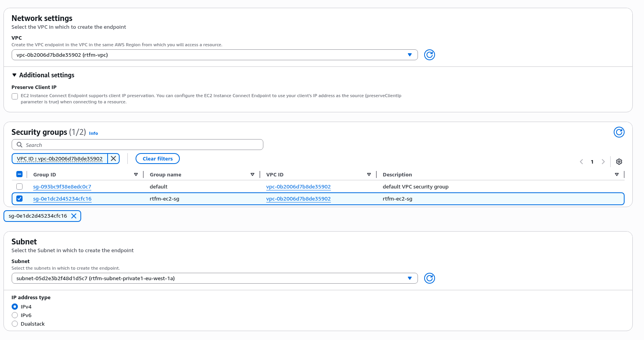
Task: Choose IPv6 address type
Action: [15, 315]
